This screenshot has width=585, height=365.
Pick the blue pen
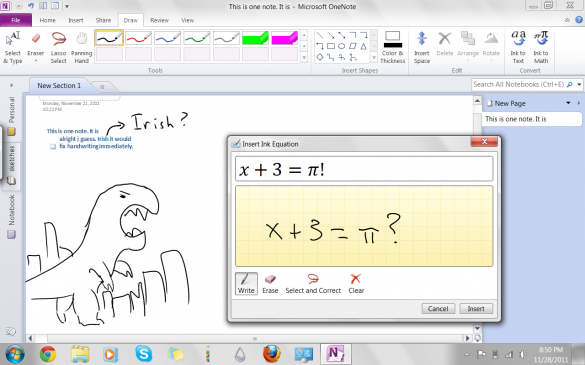[168, 38]
